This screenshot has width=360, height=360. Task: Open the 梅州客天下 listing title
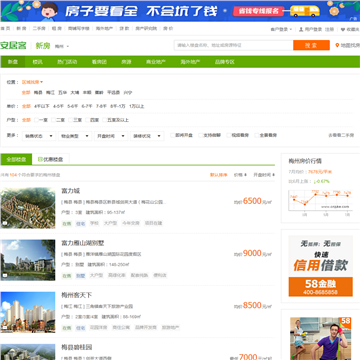pyautogui.click(x=77, y=295)
